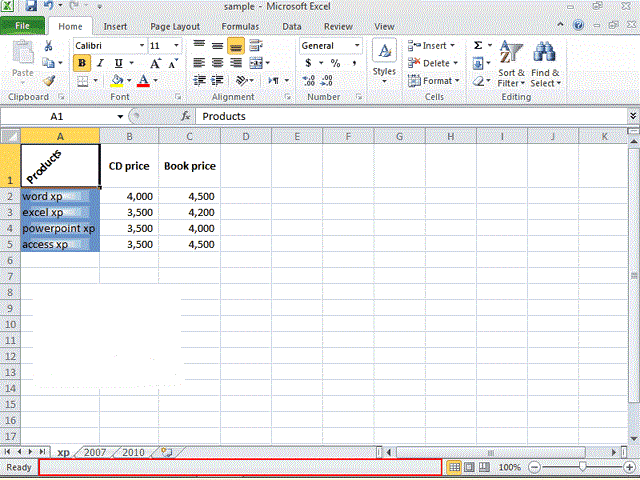Open the 2010 sheet tab
This screenshot has height=480, width=640.
[x=133, y=452]
